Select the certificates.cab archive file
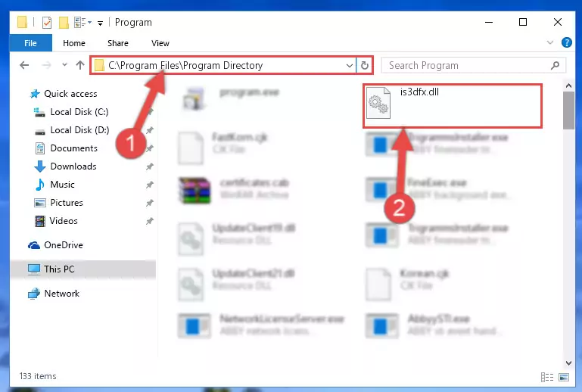 tap(234, 190)
